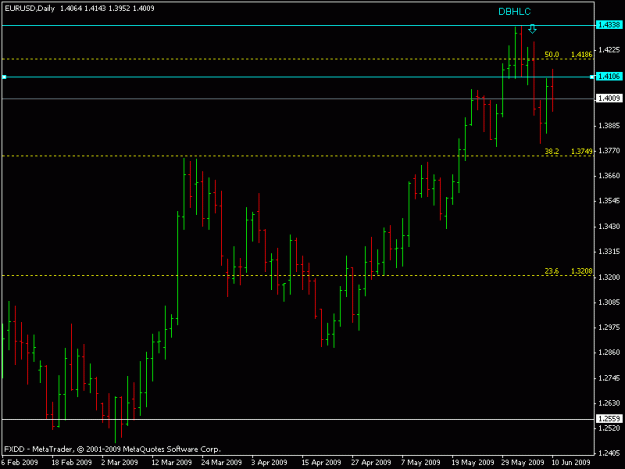Click the 1.3952 low price in the header
The height and width of the screenshot is (469, 625).
coord(119,8)
